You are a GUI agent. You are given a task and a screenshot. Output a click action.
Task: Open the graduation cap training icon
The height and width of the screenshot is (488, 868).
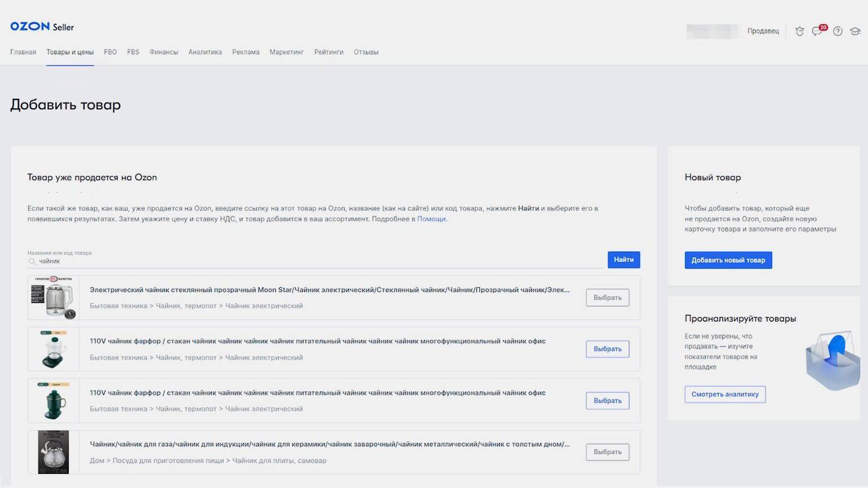(855, 32)
